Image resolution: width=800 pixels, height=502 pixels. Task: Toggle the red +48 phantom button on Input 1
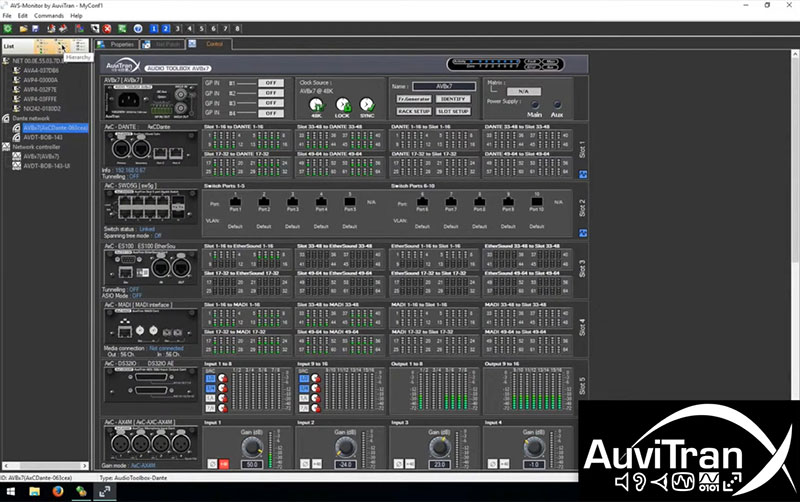pos(223,464)
